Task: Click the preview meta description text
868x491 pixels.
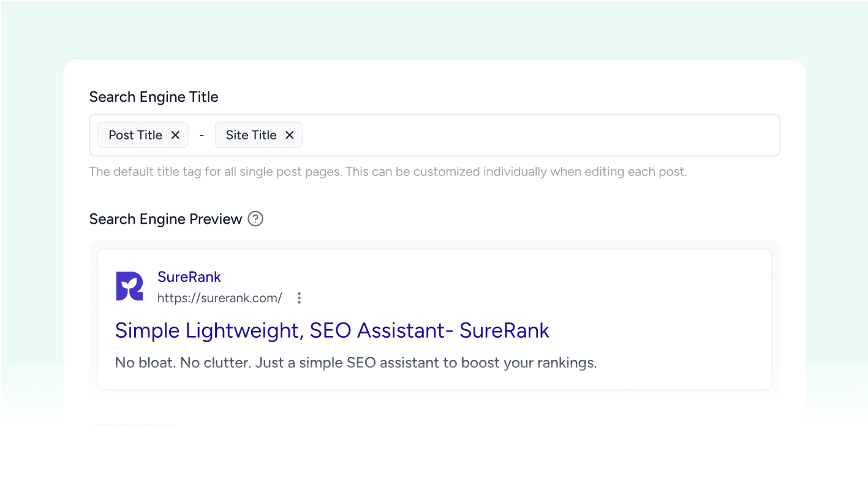Action: [x=355, y=362]
